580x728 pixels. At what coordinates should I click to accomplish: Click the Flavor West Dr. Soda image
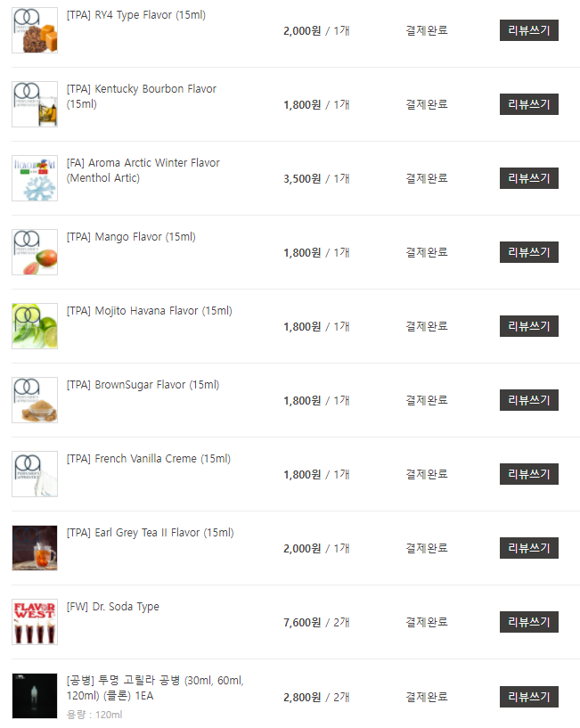tap(35, 622)
